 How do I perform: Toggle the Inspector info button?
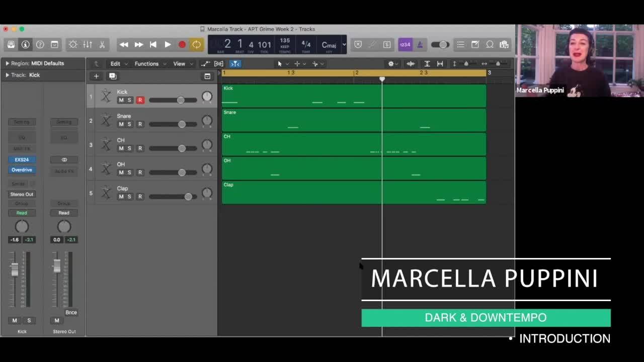tap(25, 44)
